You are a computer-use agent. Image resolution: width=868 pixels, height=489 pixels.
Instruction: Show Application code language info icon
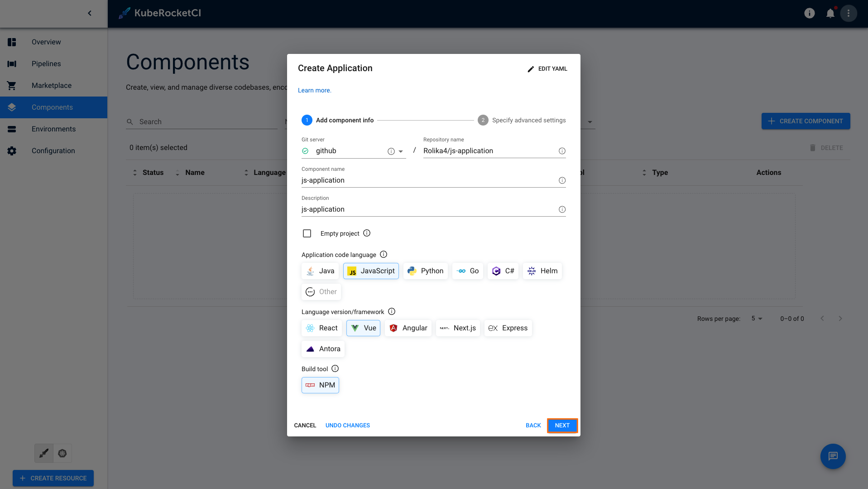point(384,254)
